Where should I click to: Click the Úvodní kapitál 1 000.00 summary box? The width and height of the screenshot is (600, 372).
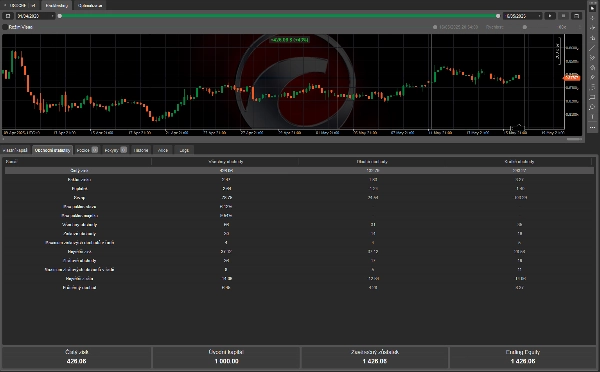(226, 357)
